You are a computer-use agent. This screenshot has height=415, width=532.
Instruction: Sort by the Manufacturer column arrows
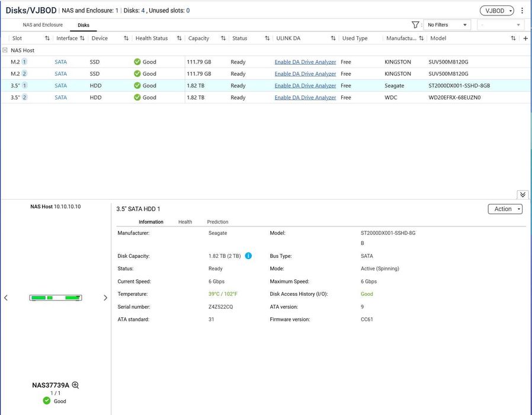pyautogui.click(x=421, y=39)
